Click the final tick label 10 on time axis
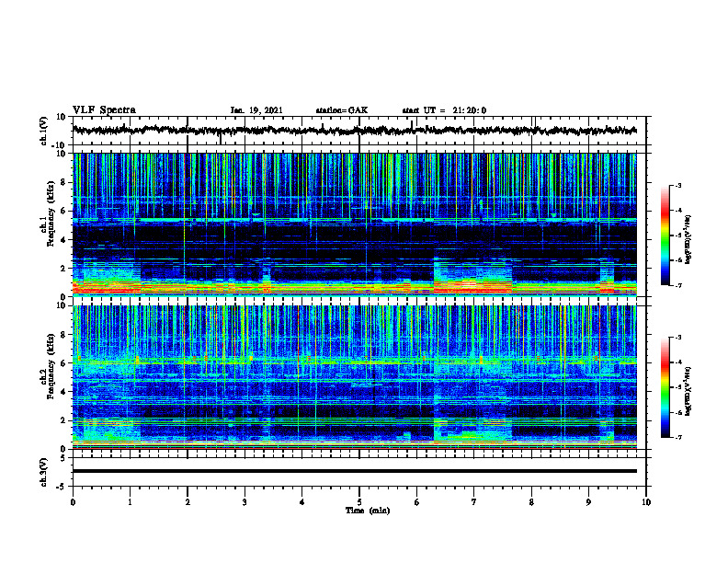 click(x=646, y=502)
